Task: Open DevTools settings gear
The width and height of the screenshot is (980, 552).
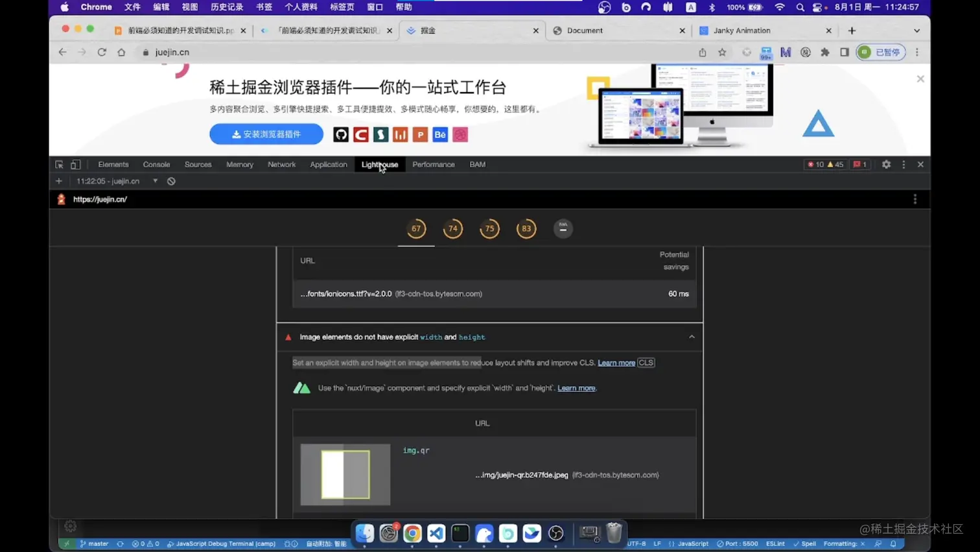Action: tap(886, 165)
